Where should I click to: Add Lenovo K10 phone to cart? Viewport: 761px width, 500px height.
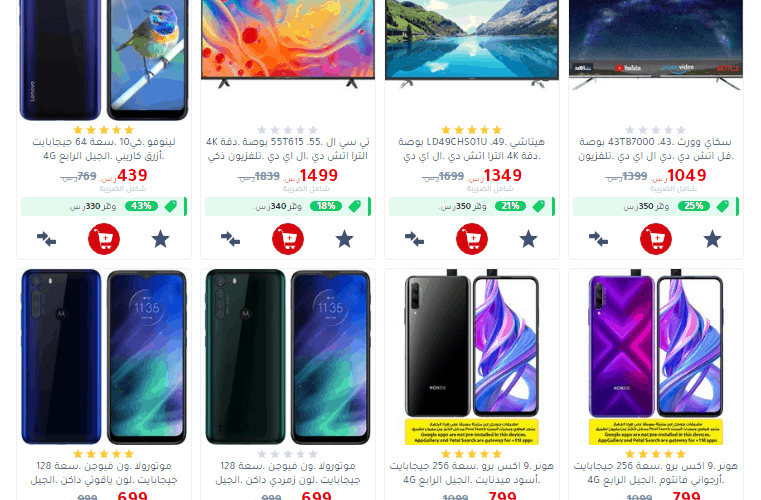tap(104, 239)
